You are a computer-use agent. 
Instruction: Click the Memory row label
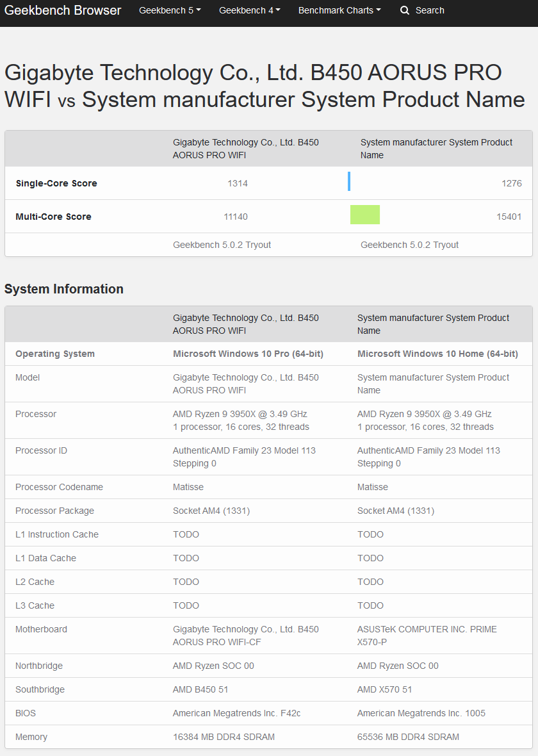tap(31, 737)
